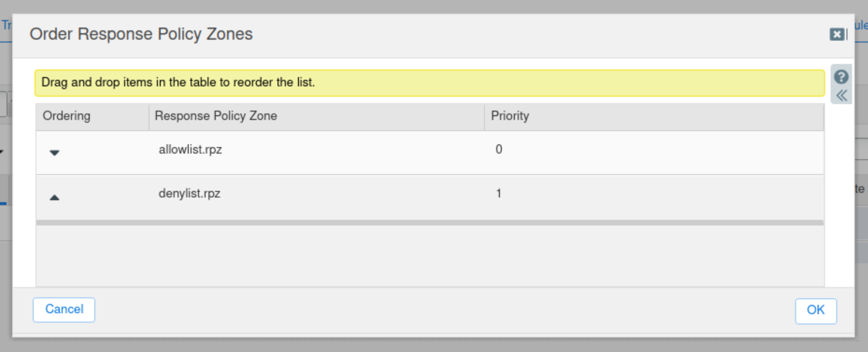The height and width of the screenshot is (352, 868).
Task: Confirm ordering with the OK button
Action: pos(815,310)
